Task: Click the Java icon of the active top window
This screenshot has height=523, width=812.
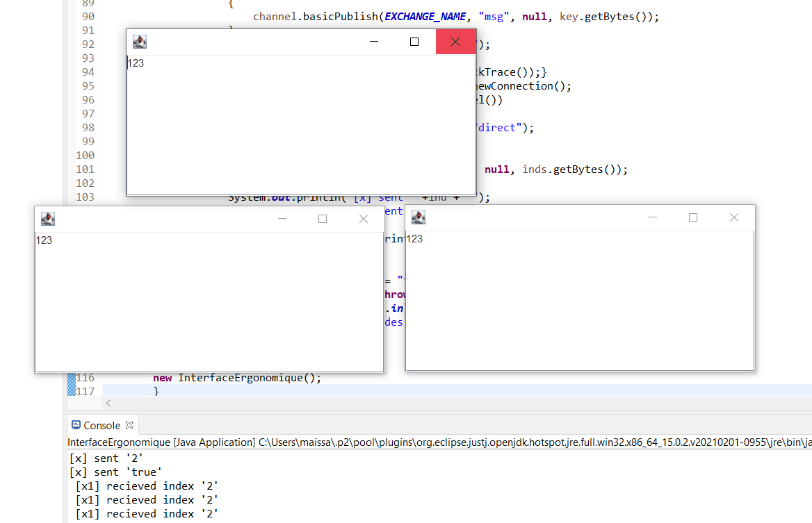Action: click(x=140, y=42)
